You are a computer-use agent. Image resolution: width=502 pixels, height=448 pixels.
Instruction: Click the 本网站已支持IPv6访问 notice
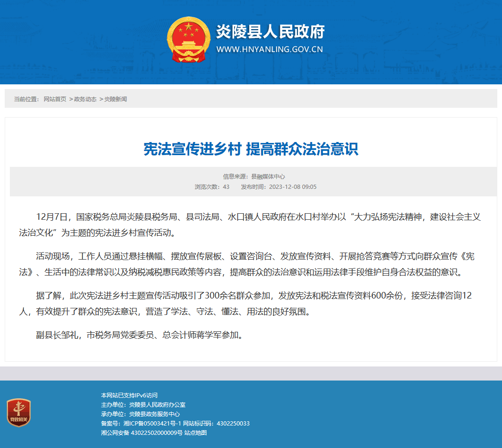tap(129, 396)
